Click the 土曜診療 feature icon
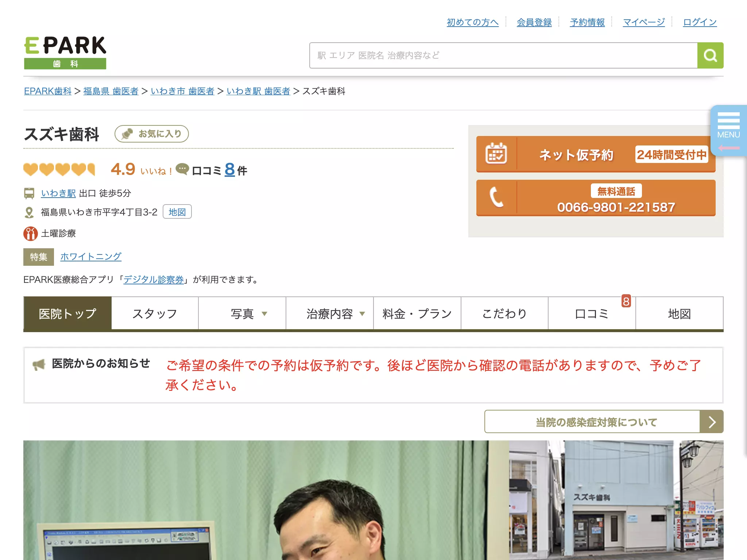The width and height of the screenshot is (747, 560). point(31,234)
